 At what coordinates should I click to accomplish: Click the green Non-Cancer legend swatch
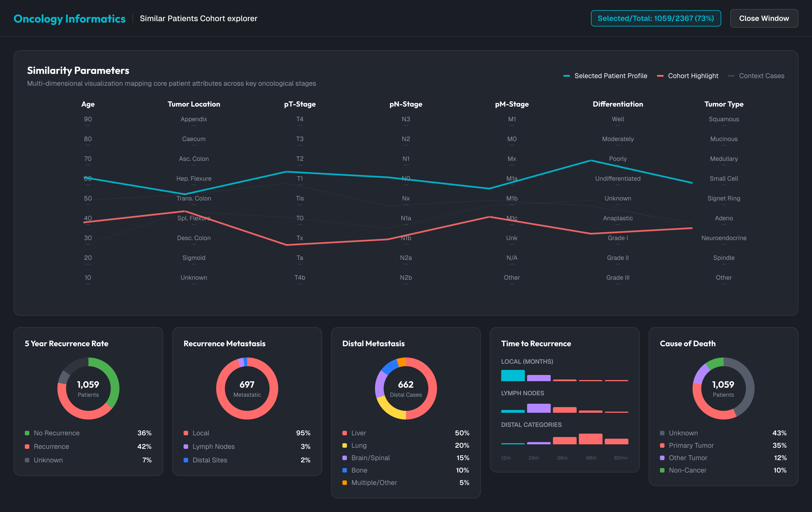(662, 470)
